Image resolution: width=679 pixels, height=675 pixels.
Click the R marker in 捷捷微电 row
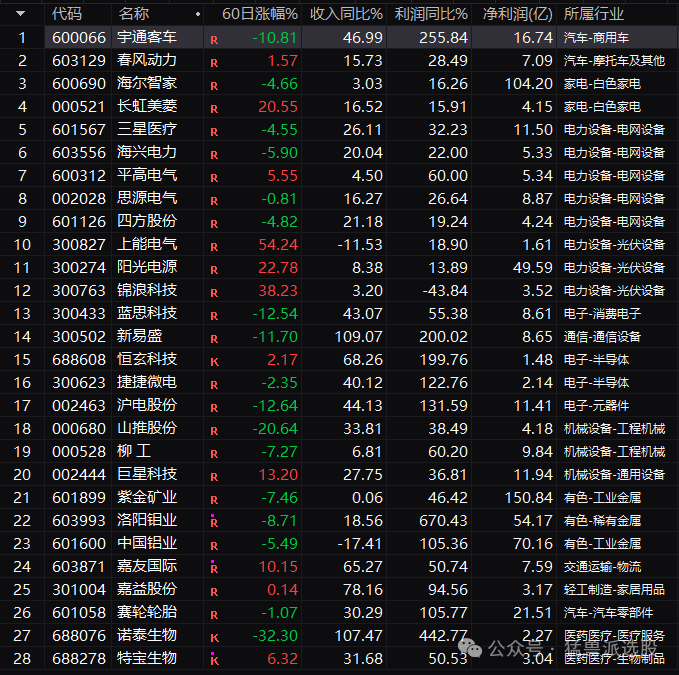(x=214, y=384)
